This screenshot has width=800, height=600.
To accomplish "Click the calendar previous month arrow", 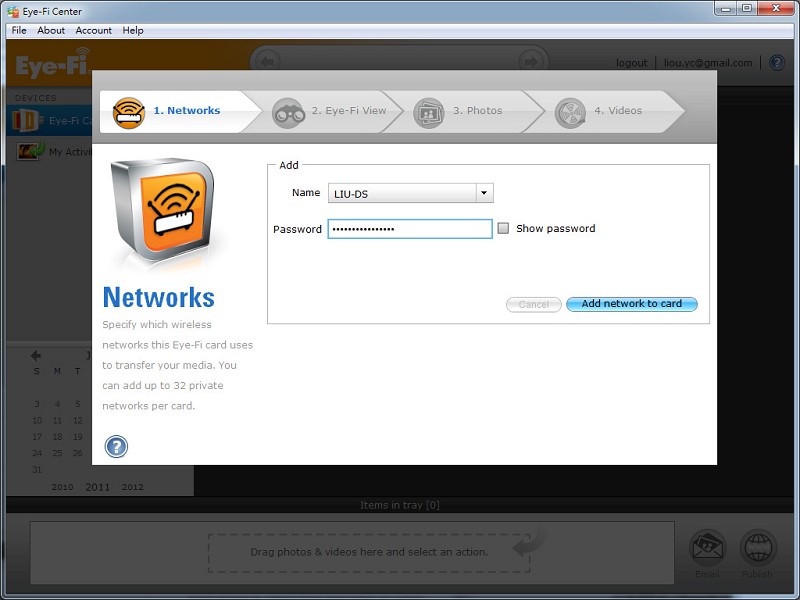I will point(36,355).
